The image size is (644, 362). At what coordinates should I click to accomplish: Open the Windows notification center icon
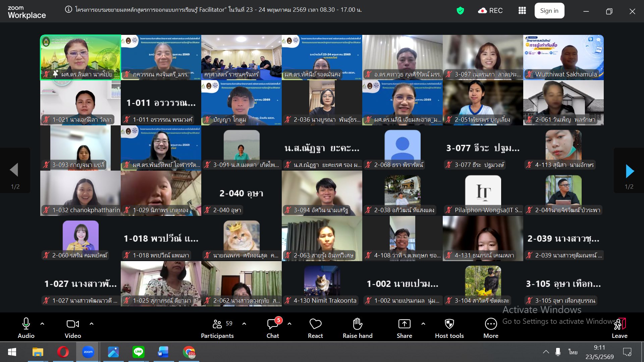[x=627, y=352]
